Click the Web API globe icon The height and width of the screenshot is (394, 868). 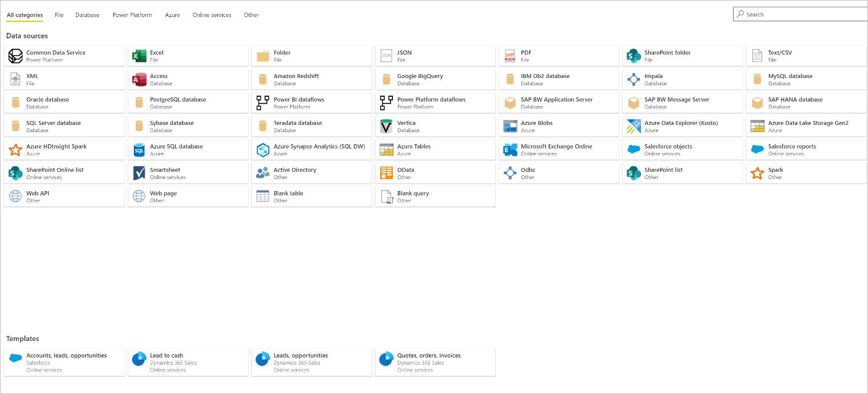(x=15, y=197)
